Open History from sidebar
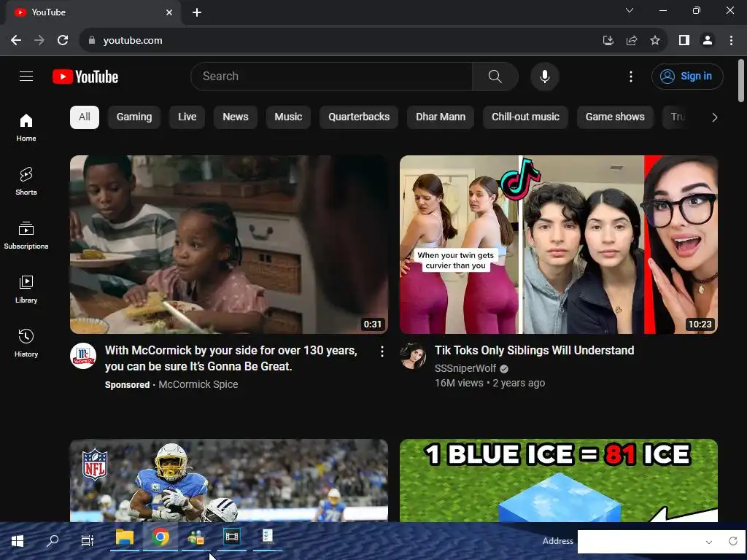The height and width of the screenshot is (560, 747). coord(26,343)
